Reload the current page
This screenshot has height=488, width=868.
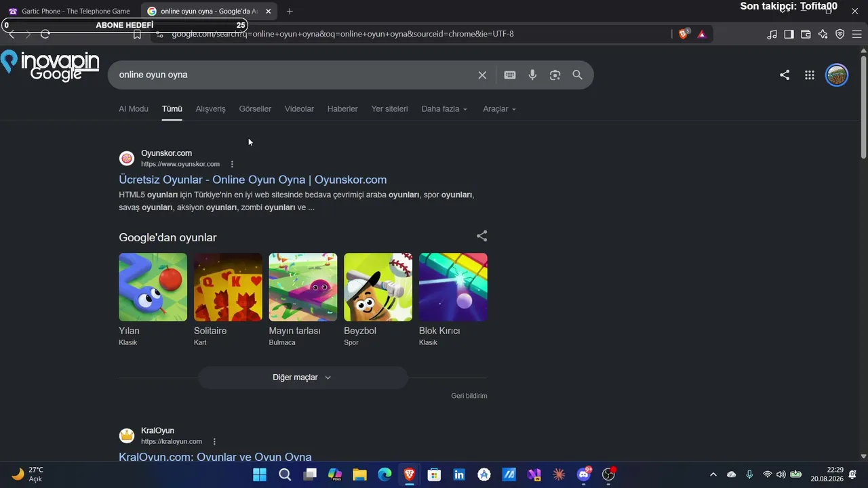[x=45, y=34]
